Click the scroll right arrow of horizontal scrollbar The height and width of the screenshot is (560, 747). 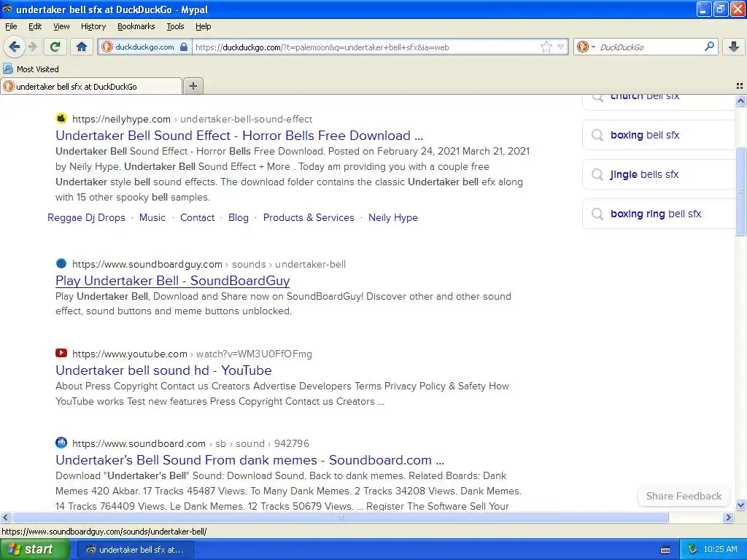pos(728,517)
